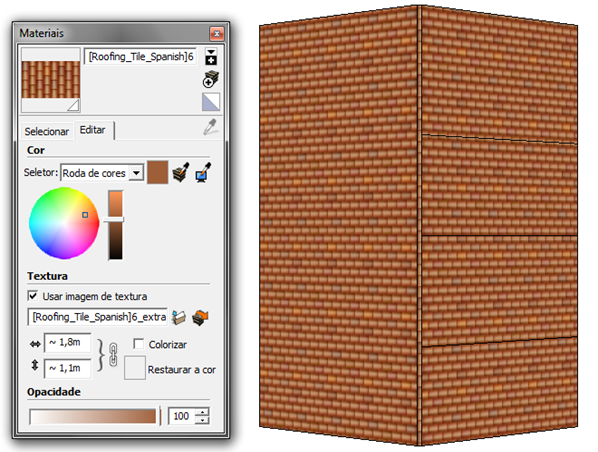
Task: Decrease opacity with the stepper down arrow
Action: point(202,420)
